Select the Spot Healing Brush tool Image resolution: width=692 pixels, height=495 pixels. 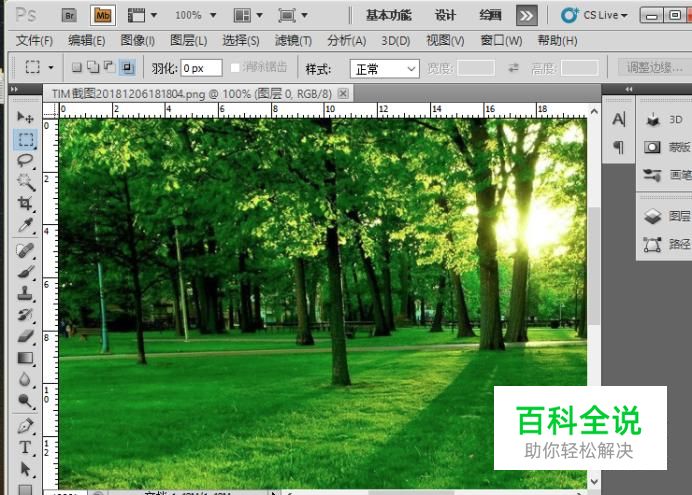pyautogui.click(x=26, y=250)
